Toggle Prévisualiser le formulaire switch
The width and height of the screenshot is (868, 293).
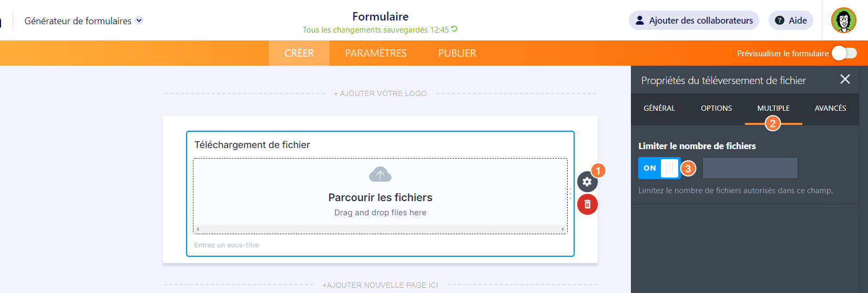pyautogui.click(x=844, y=53)
